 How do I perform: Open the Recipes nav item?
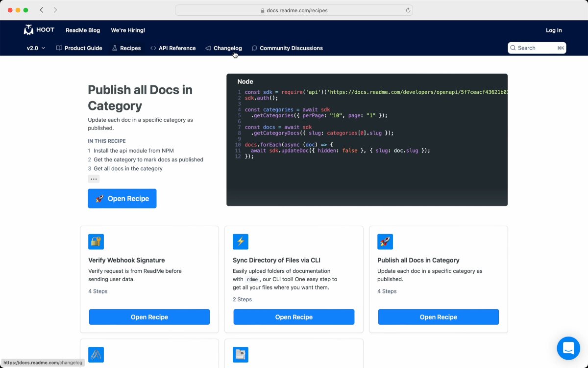[126, 48]
